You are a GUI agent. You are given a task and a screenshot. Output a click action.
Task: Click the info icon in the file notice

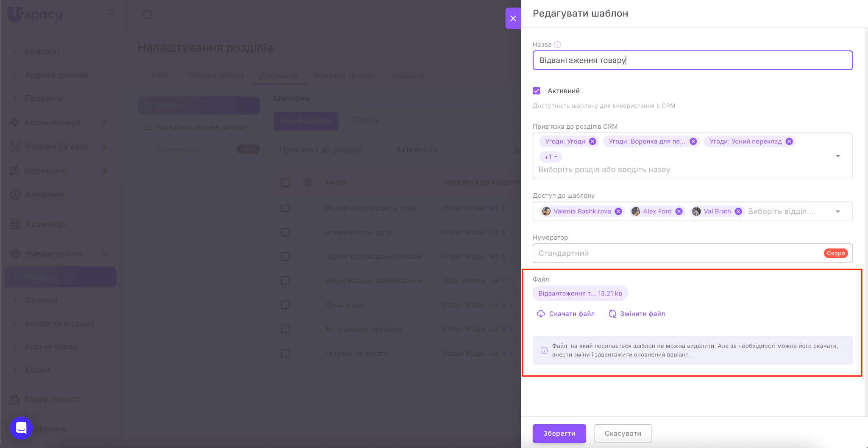(x=544, y=350)
